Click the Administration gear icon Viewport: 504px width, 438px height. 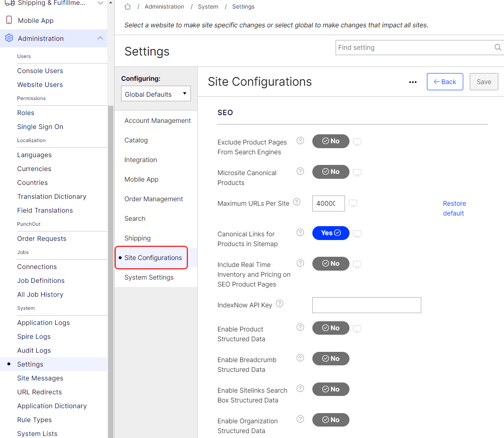pos(9,38)
